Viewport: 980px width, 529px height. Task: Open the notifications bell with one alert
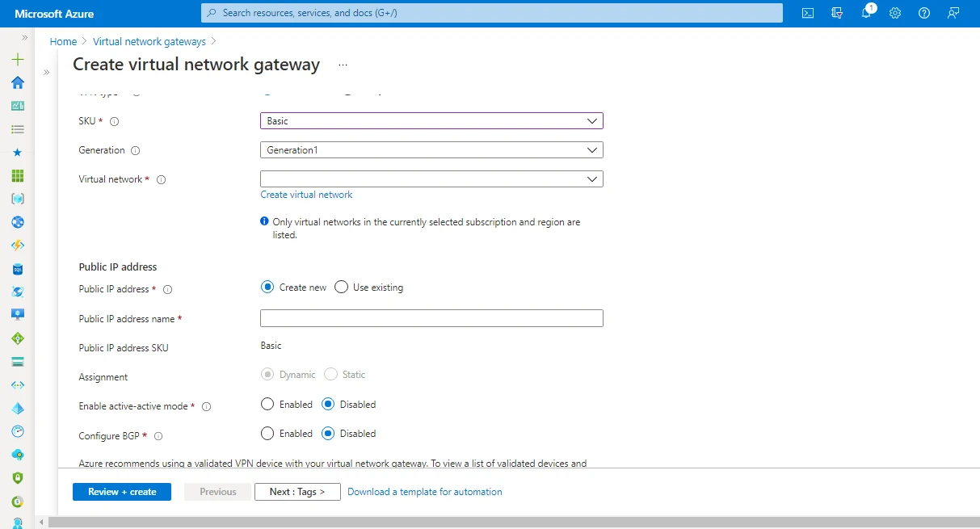[x=865, y=13]
